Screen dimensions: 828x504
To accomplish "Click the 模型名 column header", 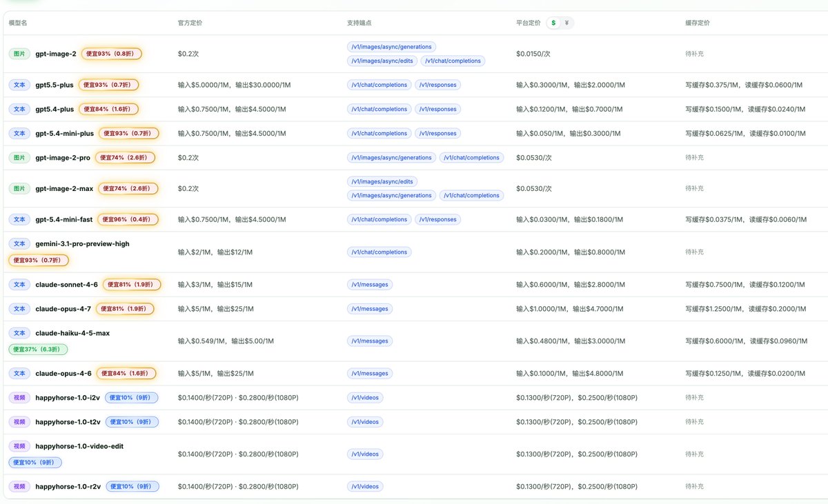I will coord(18,23).
